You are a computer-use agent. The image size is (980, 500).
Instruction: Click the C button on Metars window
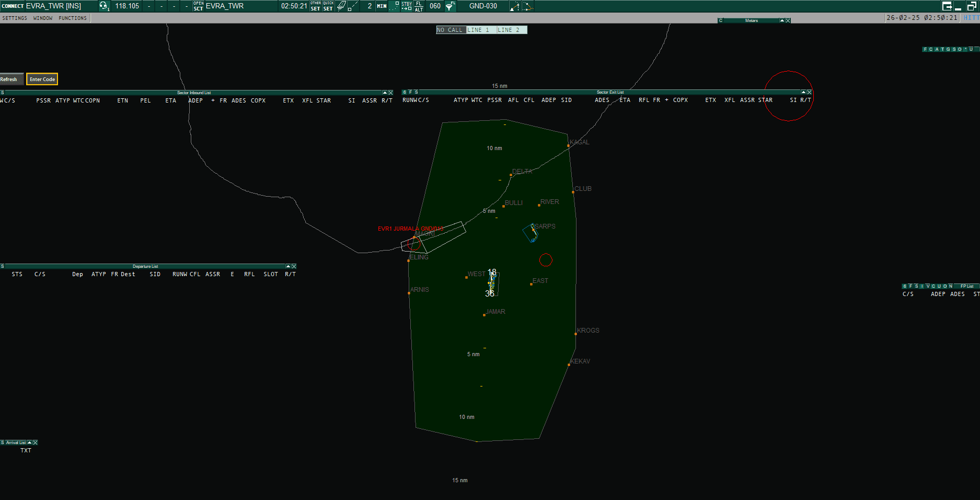[721, 20]
